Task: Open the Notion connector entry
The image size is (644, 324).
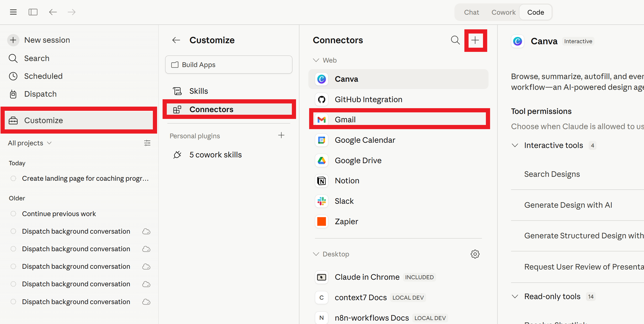Action: click(347, 181)
